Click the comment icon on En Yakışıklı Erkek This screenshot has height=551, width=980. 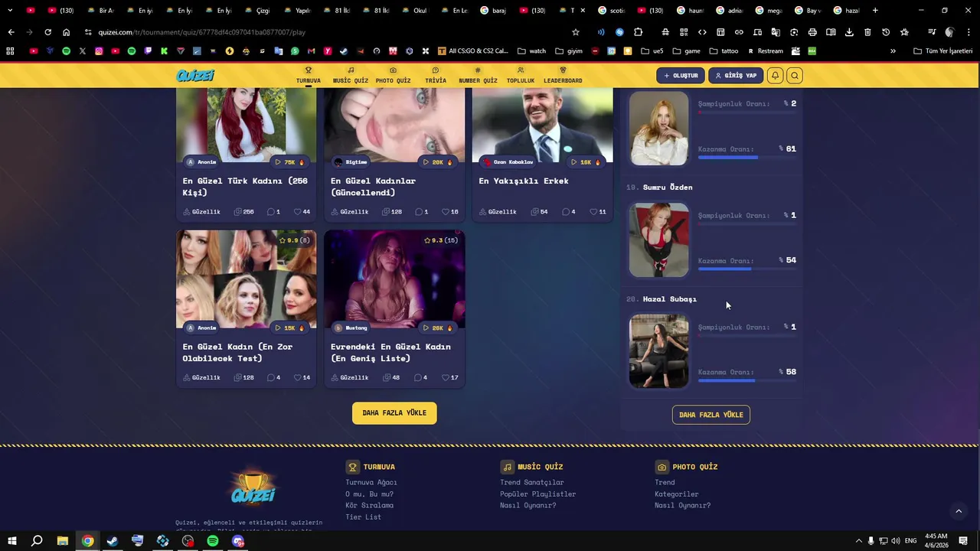coord(567,212)
